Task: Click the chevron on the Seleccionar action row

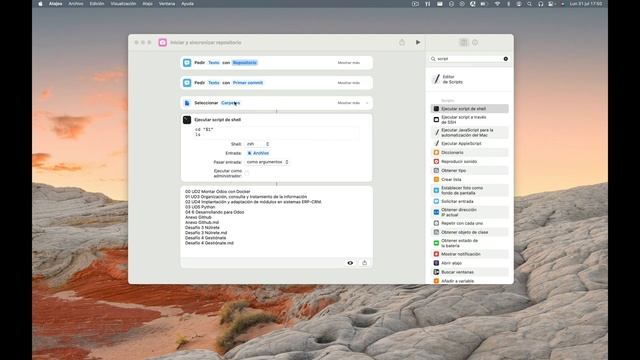Action: pyautogui.click(x=367, y=103)
